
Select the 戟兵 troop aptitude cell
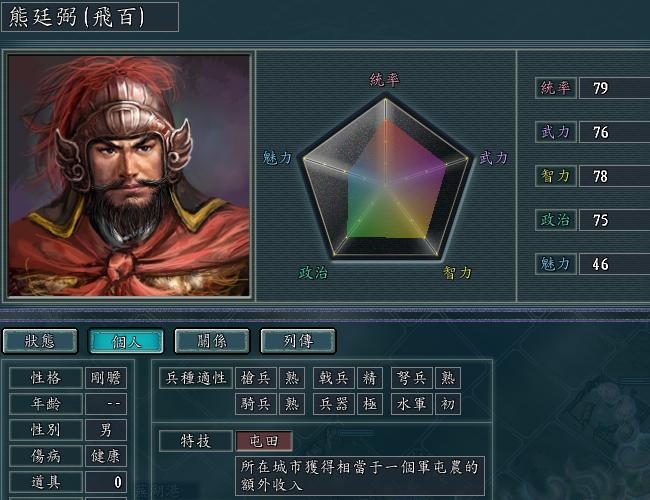334,378
